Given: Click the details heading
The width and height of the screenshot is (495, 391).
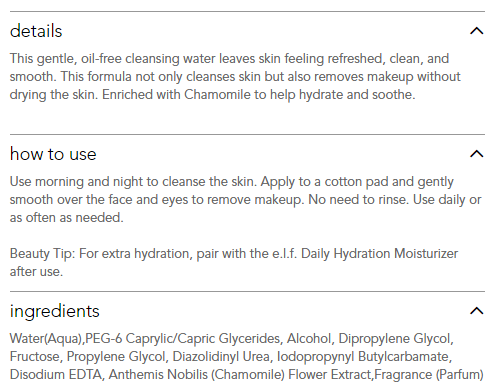Looking at the screenshot, I should [x=36, y=31].
